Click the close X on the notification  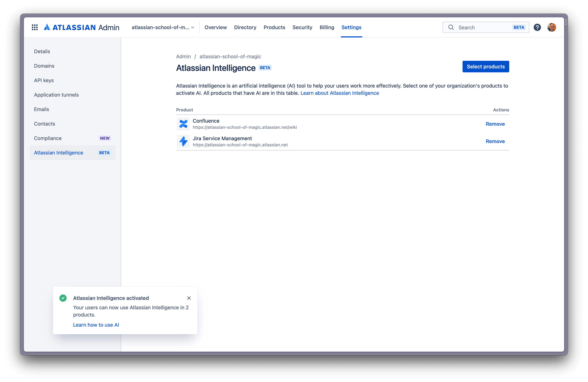[x=189, y=298]
